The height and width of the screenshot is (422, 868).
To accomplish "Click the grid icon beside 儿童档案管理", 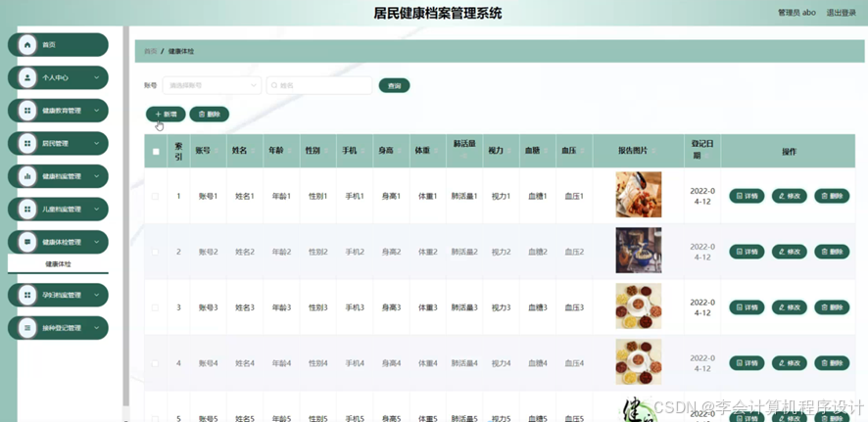I will pyautogui.click(x=27, y=210).
